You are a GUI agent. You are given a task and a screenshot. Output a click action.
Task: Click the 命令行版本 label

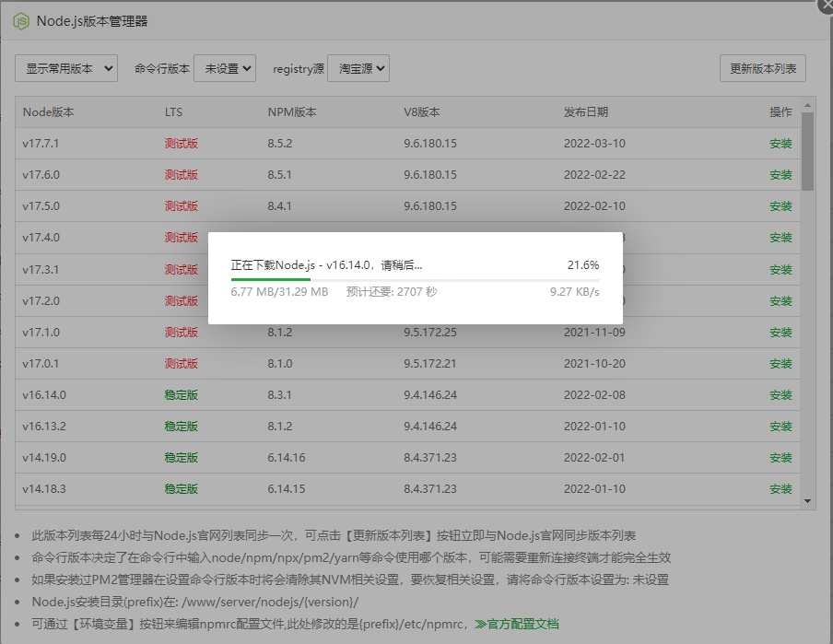162,68
